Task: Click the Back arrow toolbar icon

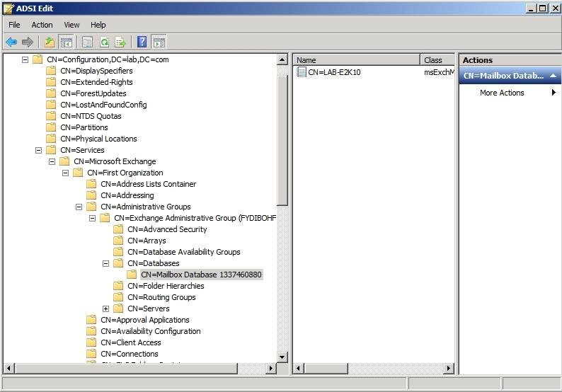Action: (x=11, y=42)
